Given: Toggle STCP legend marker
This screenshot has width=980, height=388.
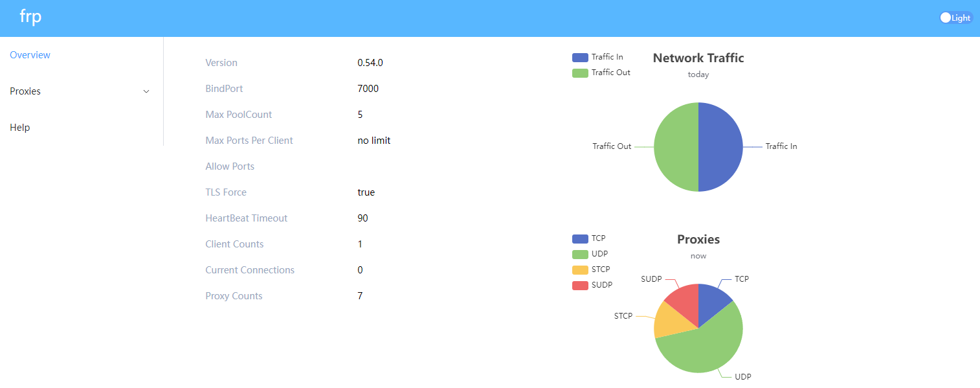Looking at the screenshot, I should [x=580, y=270].
